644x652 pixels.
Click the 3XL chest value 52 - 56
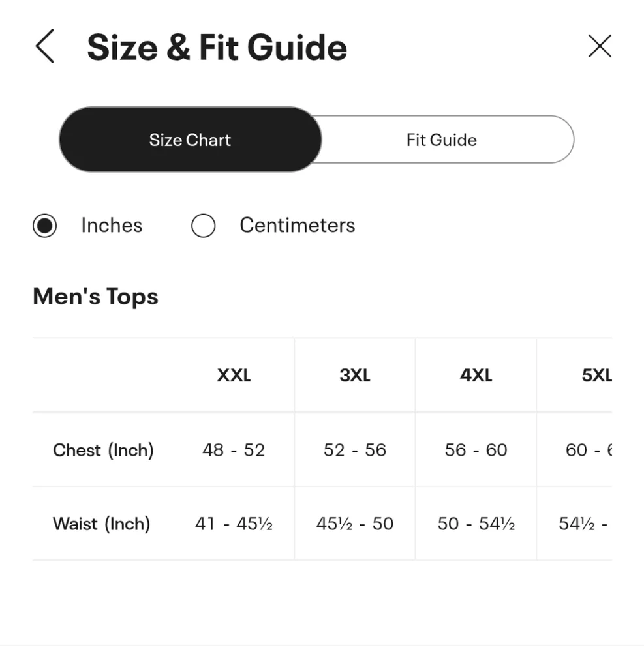pos(355,450)
